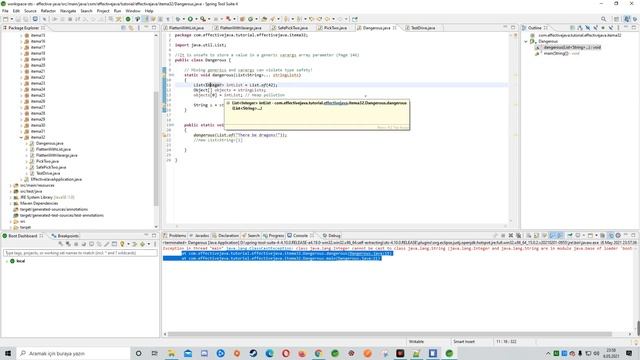
Task: Open the Window menu
Action: coord(133,11)
